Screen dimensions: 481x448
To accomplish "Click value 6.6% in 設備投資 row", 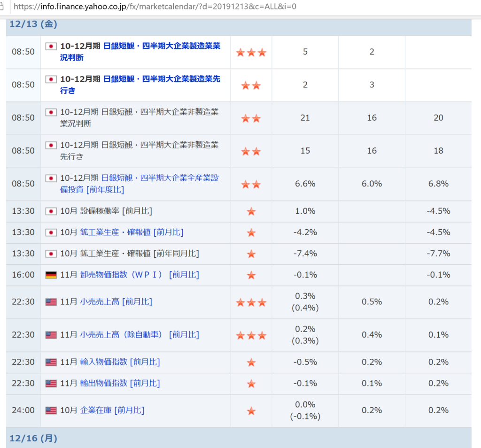I will 305,184.
